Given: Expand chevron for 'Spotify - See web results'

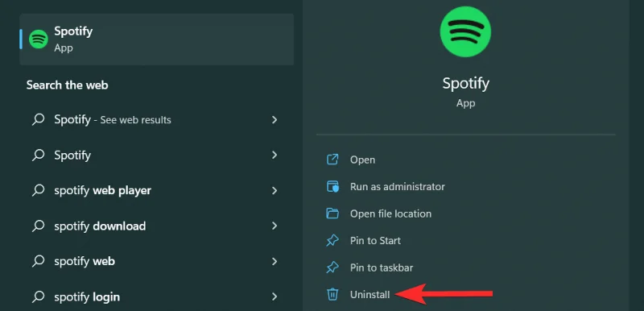Looking at the screenshot, I should pyautogui.click(x=275, y=119).
